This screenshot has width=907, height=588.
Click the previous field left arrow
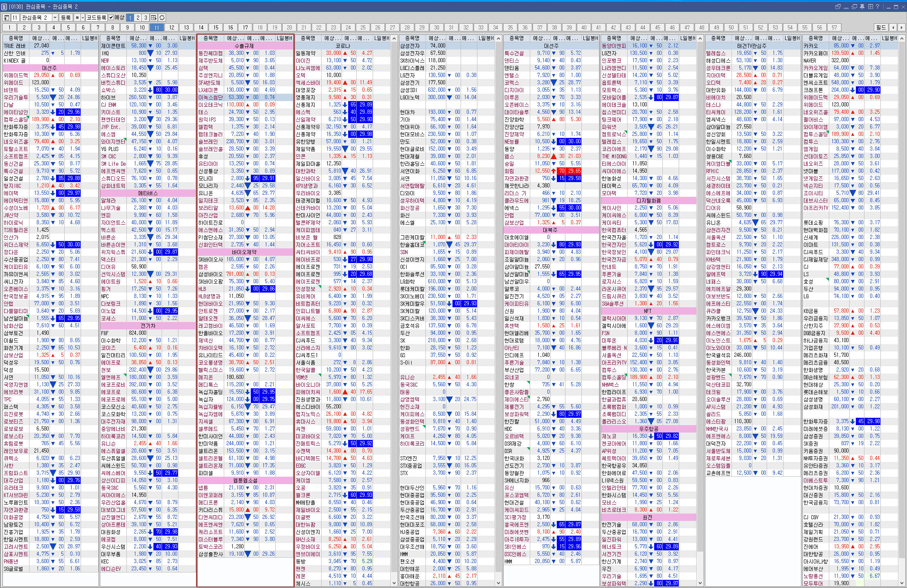point(893,27)
